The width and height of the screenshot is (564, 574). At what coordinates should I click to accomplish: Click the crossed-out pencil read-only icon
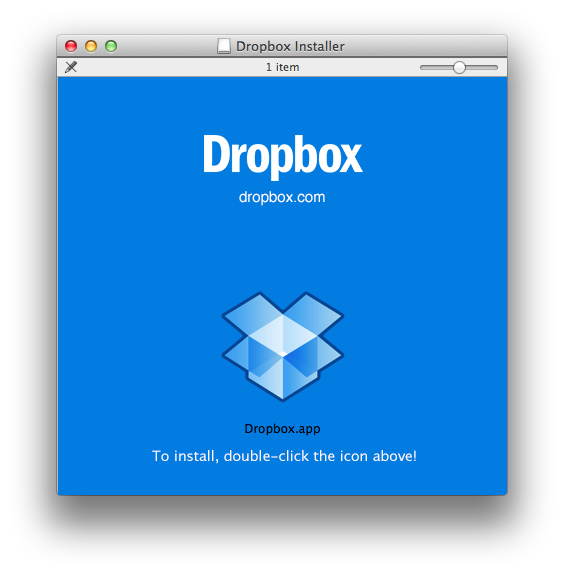click(x=71, y=67)
